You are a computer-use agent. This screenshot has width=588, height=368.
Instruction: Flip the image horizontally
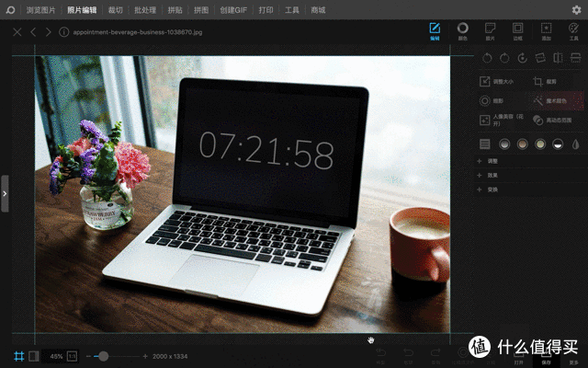point(558,58)
